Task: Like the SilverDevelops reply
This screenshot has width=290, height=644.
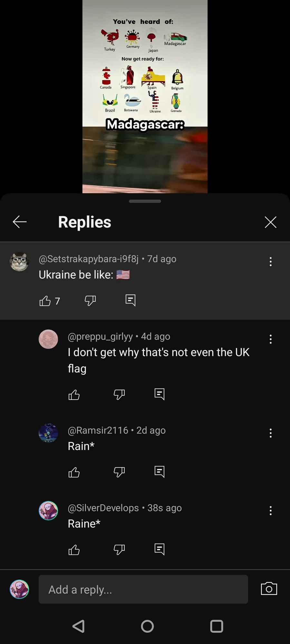Action: pyautogui.click(x=74, y=550)
